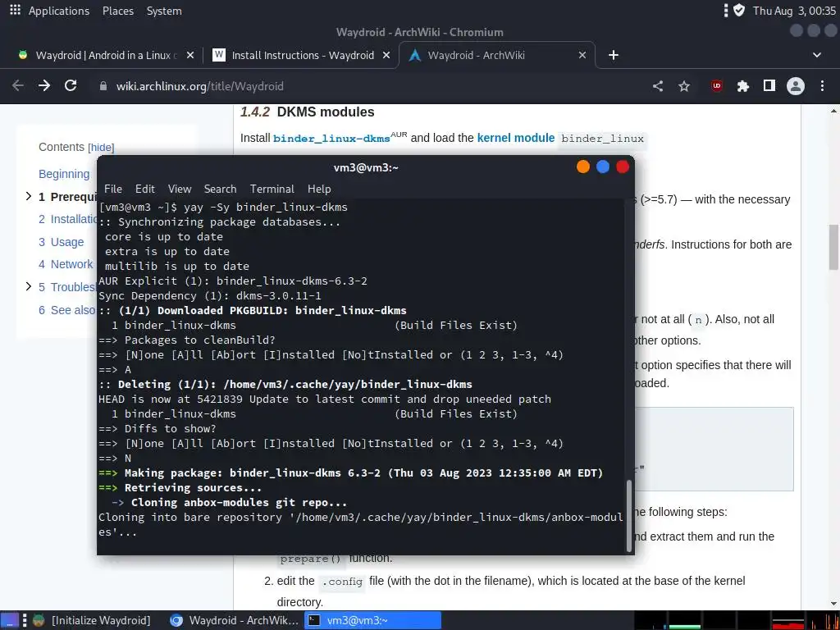Select the vm3@vm3:~ taskbar button
The height and width of the screenshot is (630, 840).
[x=373, y=620]
